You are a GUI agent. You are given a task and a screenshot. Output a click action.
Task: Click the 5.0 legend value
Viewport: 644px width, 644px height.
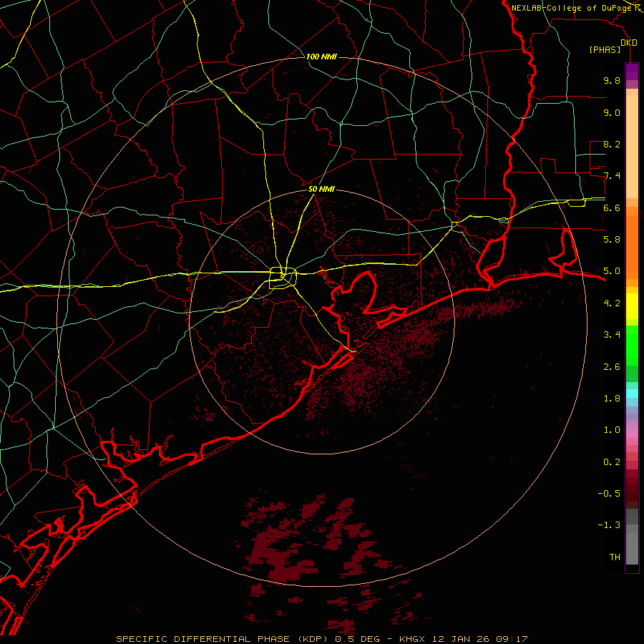612,271
